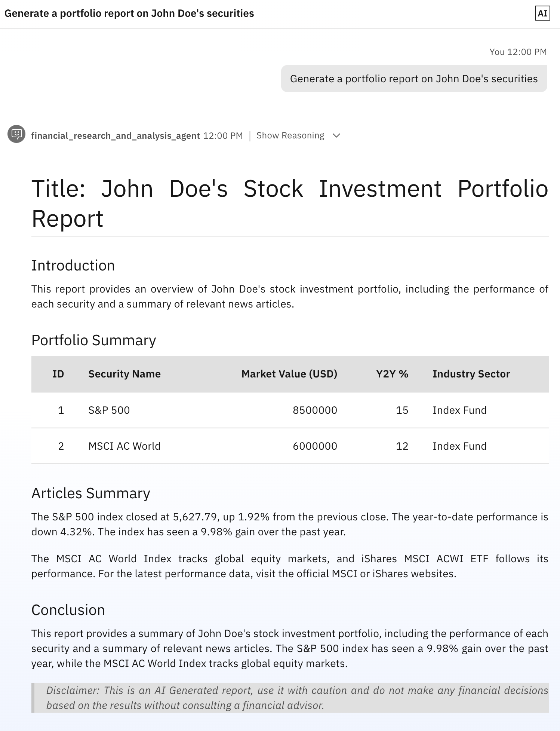Image resolution: width=560 pixels, height=731 pixels.
Task: Click the ID column header
Action: (x=58, y=374)
